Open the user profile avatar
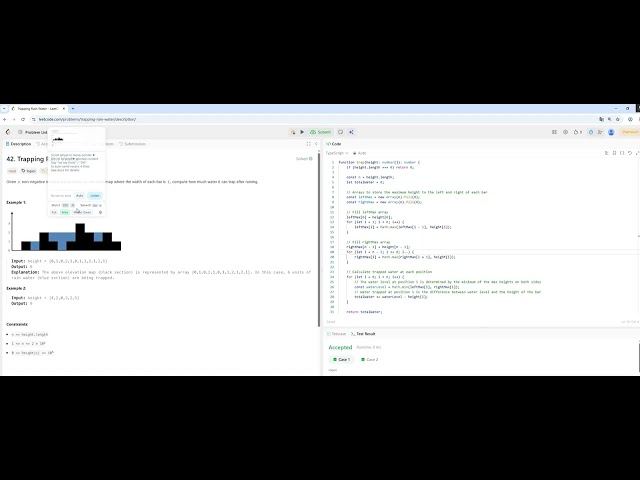 click(x=611, y=132)
